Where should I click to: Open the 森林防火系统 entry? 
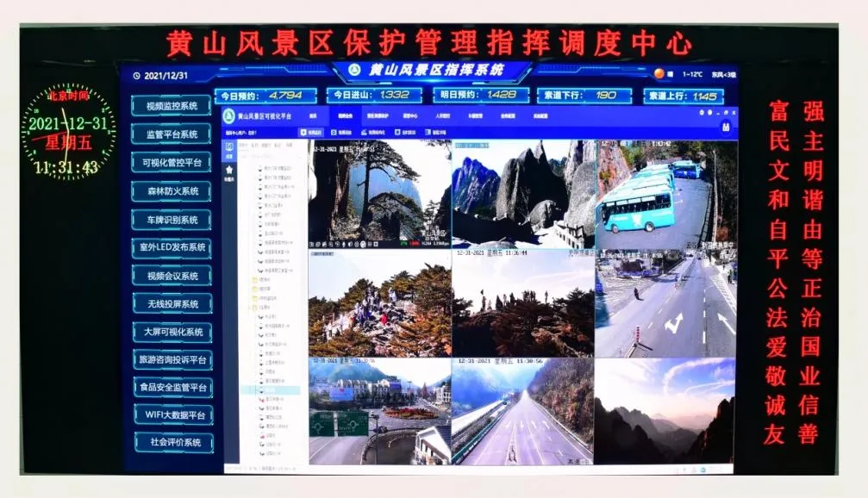tap(172, 191)
